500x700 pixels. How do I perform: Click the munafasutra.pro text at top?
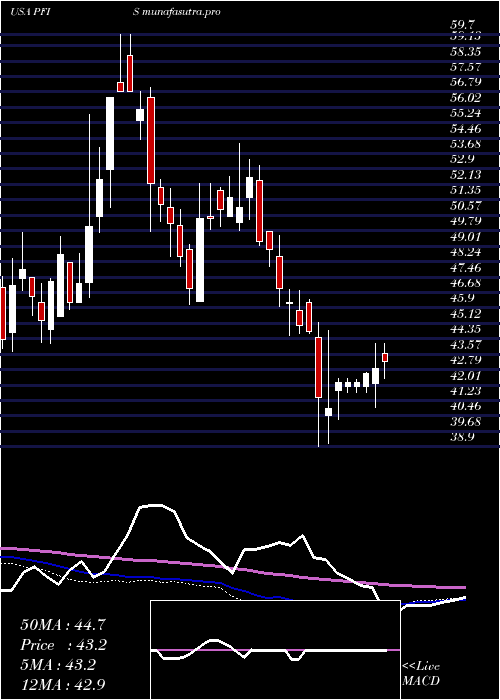tap(182, 12)
